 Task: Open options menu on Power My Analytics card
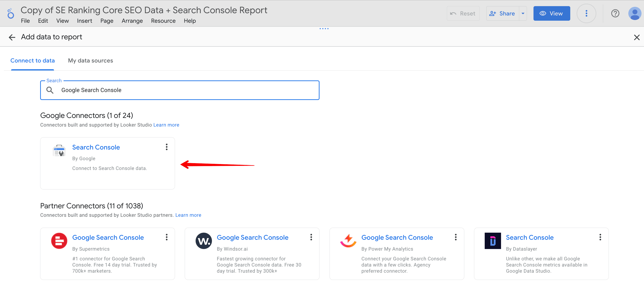pyautogui.click(x=455, y=237)
